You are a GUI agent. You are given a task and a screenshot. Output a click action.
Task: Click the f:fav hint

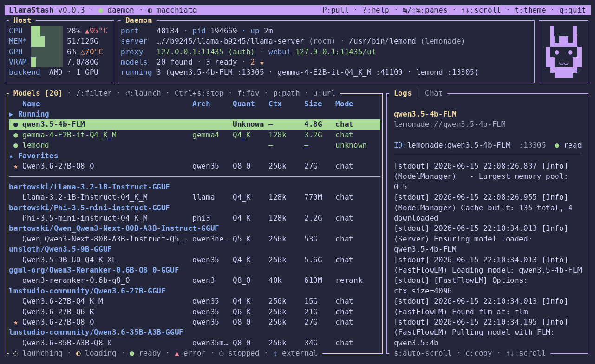tap(248, 93)
